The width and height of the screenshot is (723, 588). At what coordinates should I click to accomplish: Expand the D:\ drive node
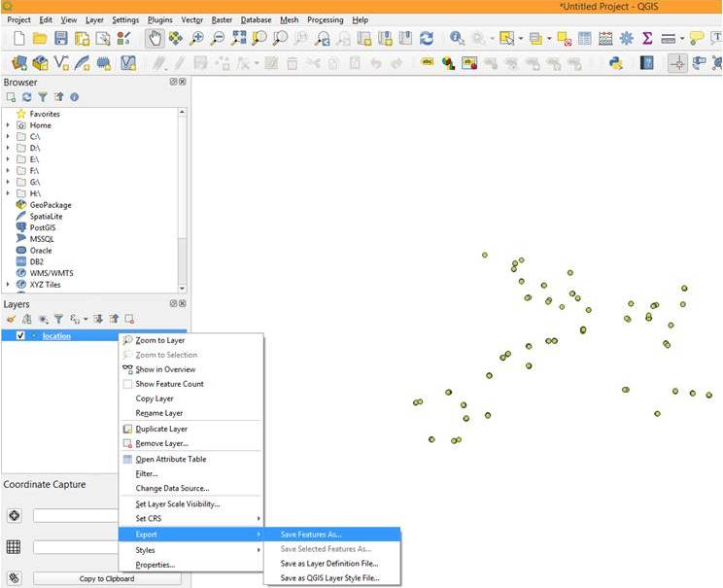point(8,148)
